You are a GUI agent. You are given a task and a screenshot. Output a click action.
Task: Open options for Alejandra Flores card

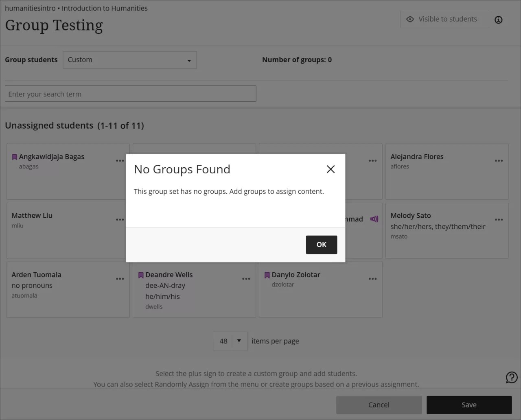pyautogui.click(x=499, y=161)
